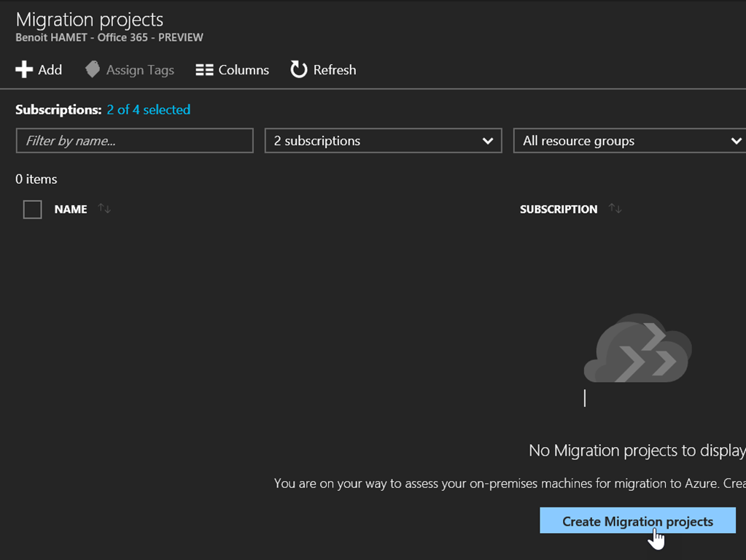Click the Columns list icon
Viewport: 746px width, 560px height.
pos(204,70)
